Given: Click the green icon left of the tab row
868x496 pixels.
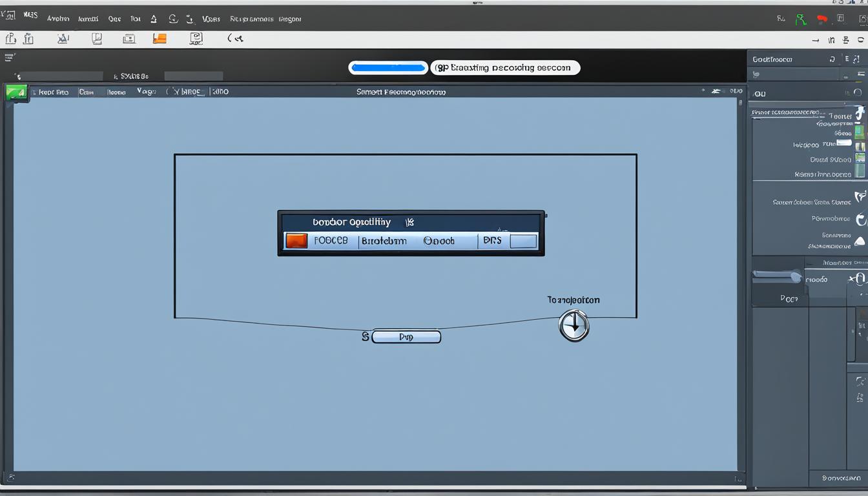Looking at the screenshot, I should 16,92.
